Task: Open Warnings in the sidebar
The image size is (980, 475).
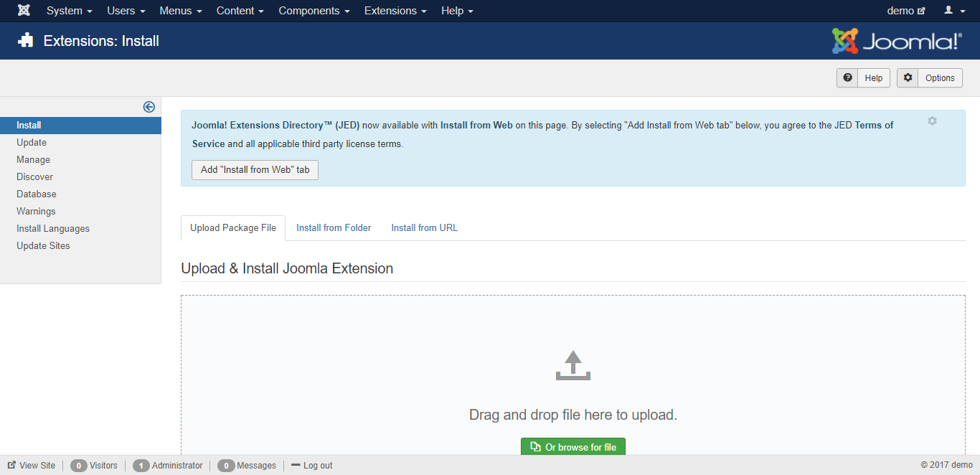Action: [x=36, y=212]
